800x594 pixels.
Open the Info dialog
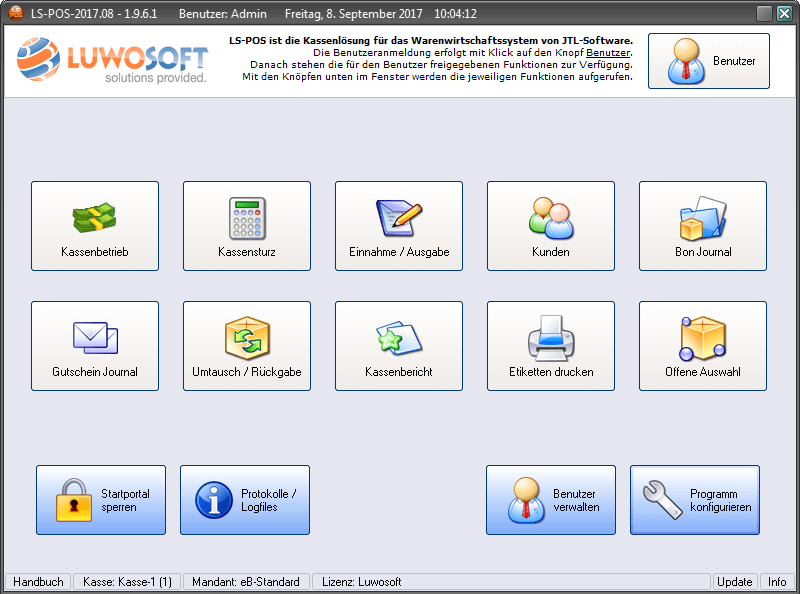[777, 581]
